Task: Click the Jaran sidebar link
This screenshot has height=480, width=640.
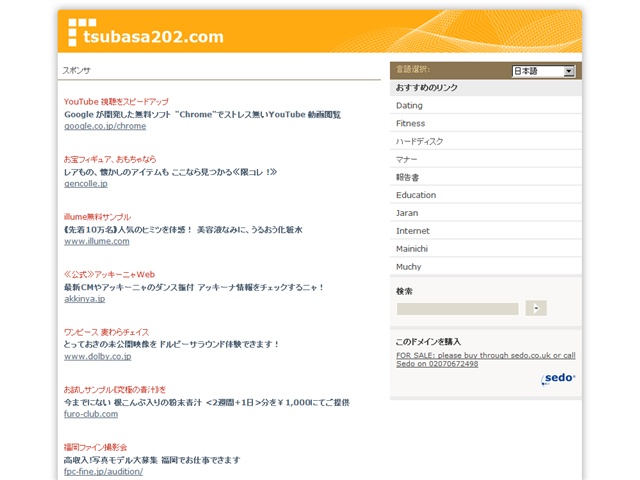Action: 407,213
